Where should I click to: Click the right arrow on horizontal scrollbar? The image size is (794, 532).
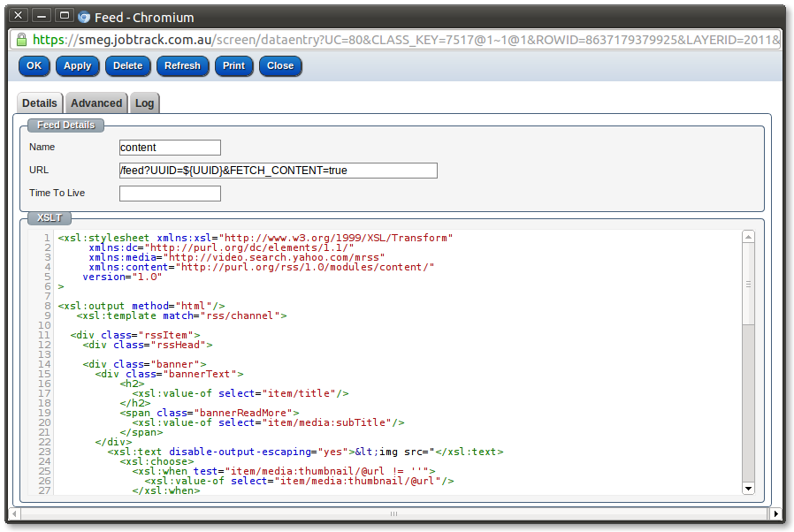coord(776,513)
